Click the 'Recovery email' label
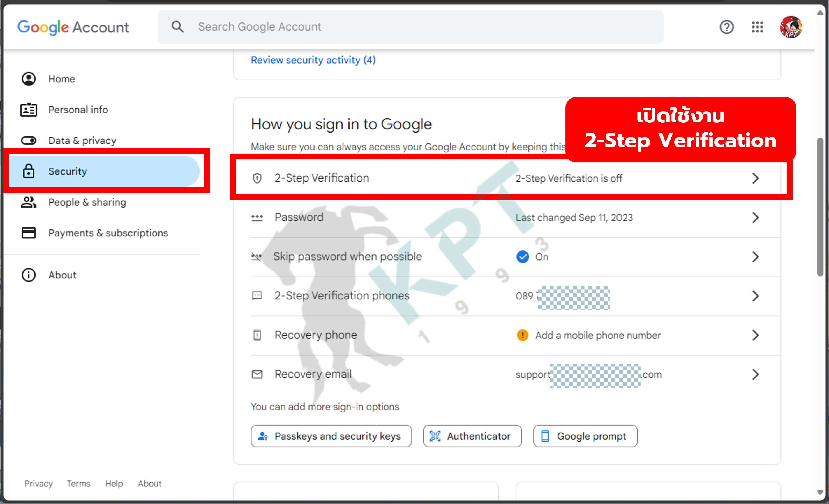 (x=313, y=374)
